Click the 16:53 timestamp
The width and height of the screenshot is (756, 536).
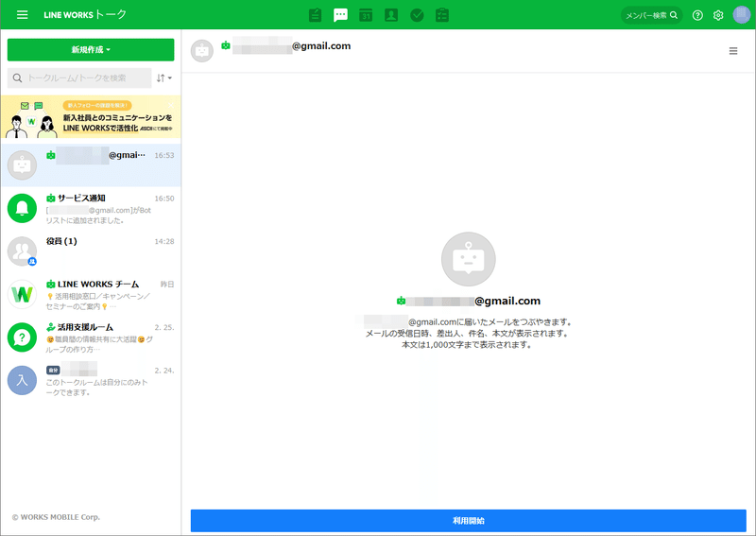pos(163,155)
